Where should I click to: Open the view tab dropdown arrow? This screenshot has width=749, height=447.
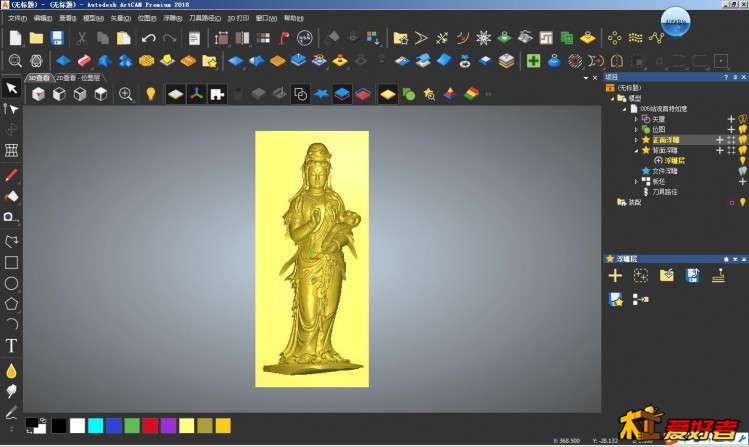[x=586, y=78]
